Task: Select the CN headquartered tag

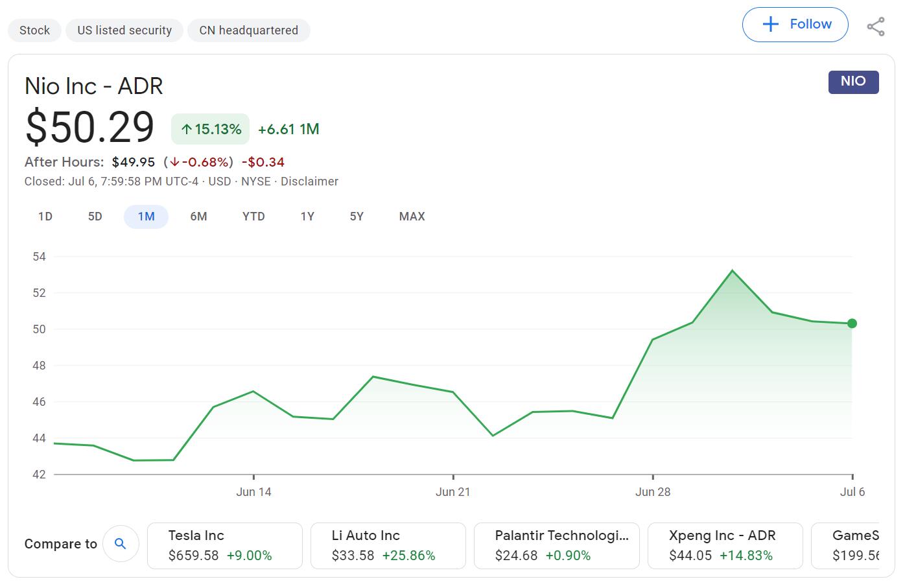Action: click(248, 30)
